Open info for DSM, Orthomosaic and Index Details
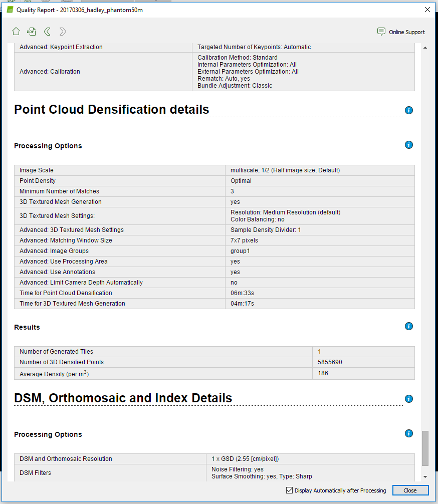 point(409,399)
